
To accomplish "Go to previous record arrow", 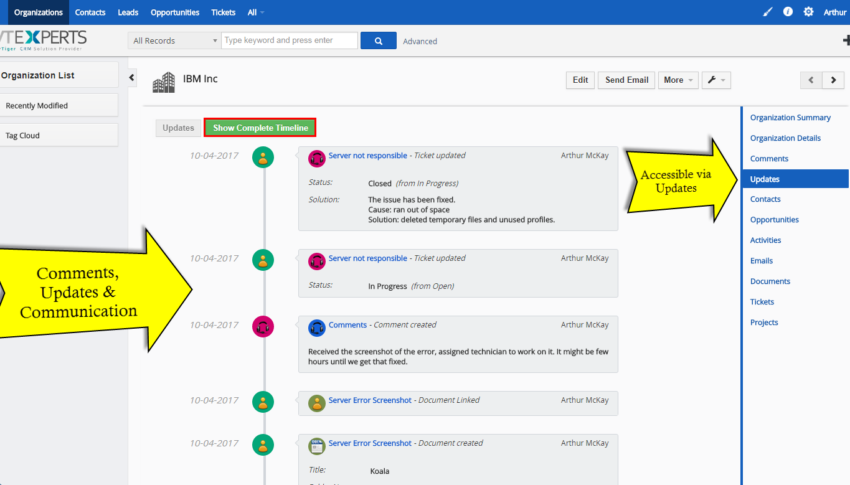I will click(x=811, y=80).
